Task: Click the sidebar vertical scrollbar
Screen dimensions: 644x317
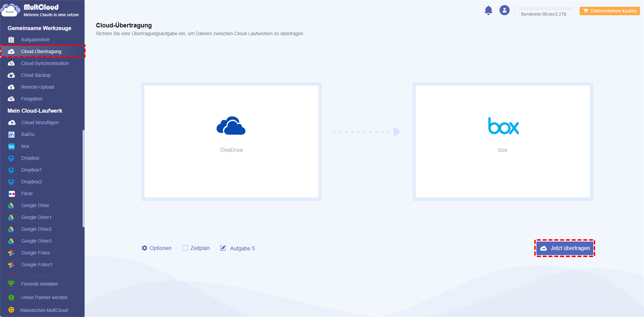Action: [x=83, y=178]
